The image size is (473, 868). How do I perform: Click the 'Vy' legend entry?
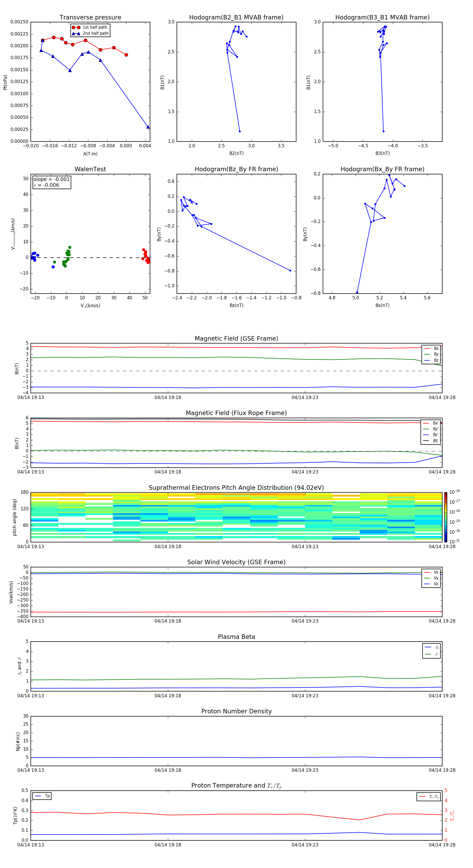(431, 578)
